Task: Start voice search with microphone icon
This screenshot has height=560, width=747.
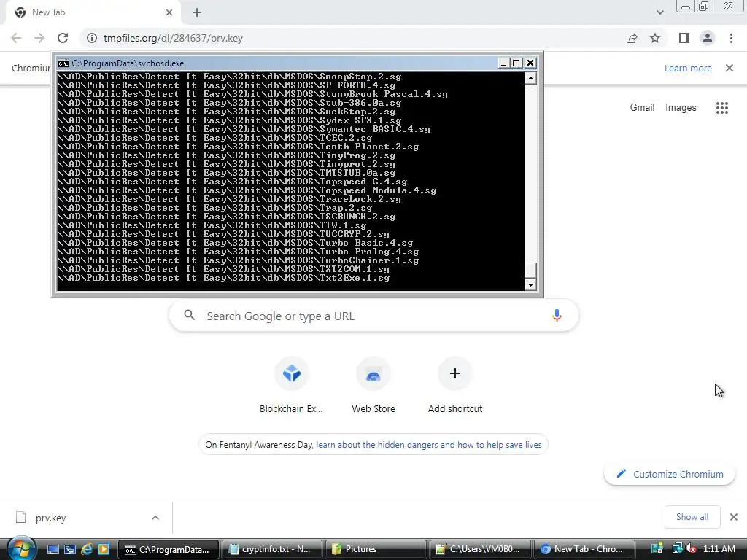Action: pyautogui.click(x=557, y=316)
